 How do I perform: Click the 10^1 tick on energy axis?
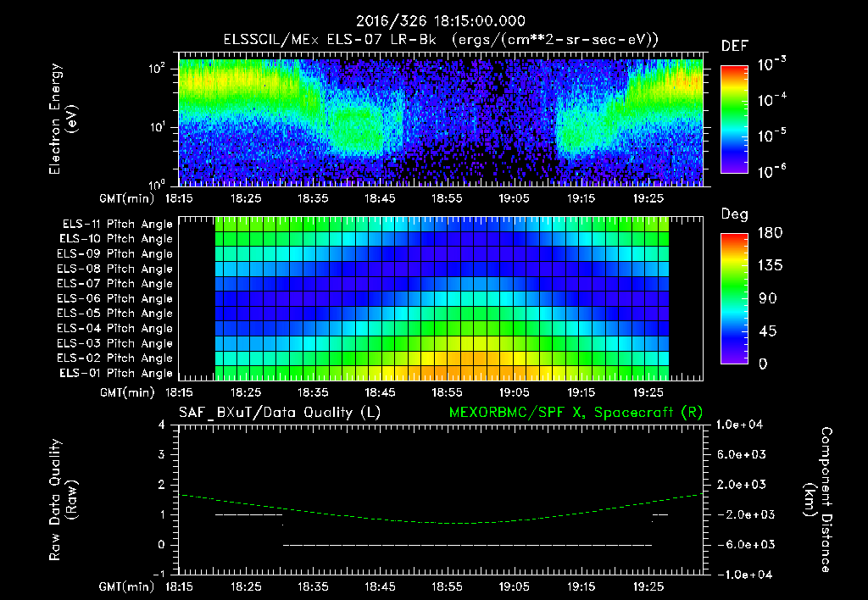coord(158,127)
